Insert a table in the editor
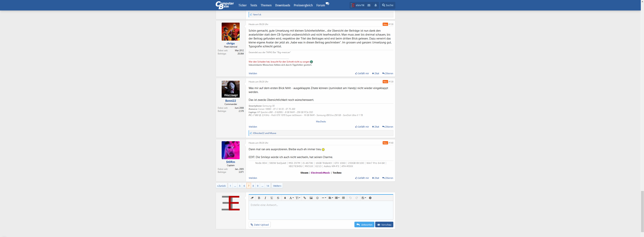Image resolution: width=644 pixels, height=237 pixels. [343, 198]
